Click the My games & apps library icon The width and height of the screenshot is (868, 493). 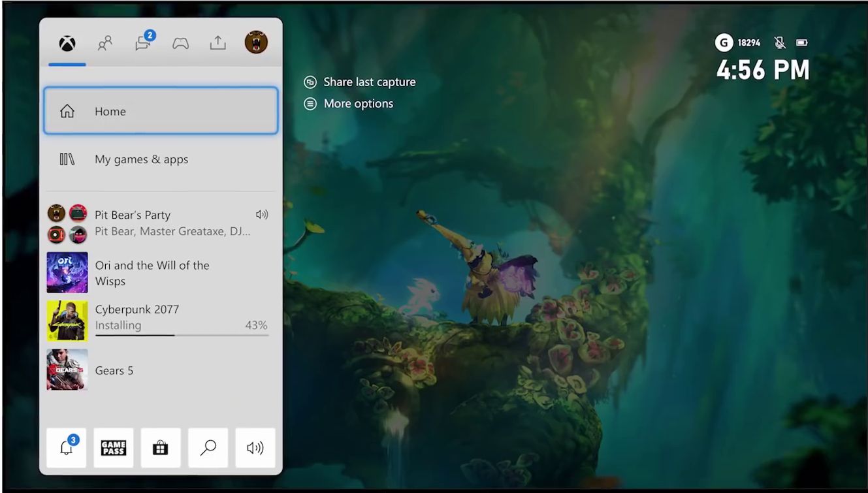point(67,159)
